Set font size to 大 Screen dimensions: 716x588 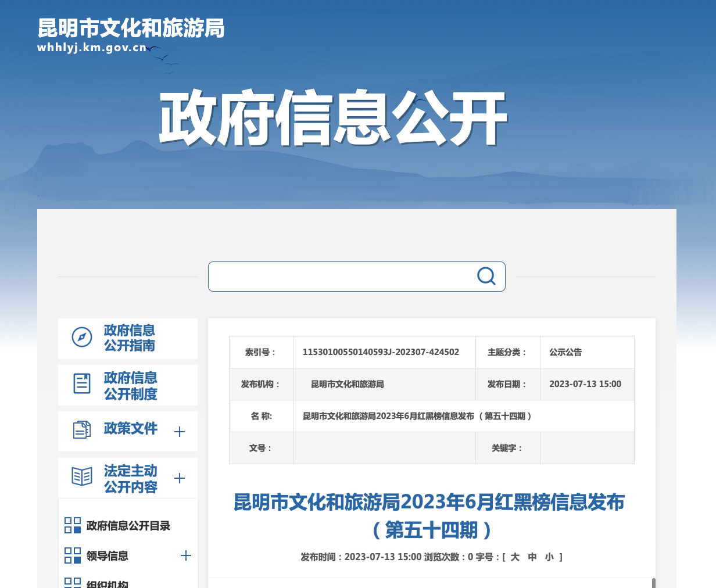(515, 557)
